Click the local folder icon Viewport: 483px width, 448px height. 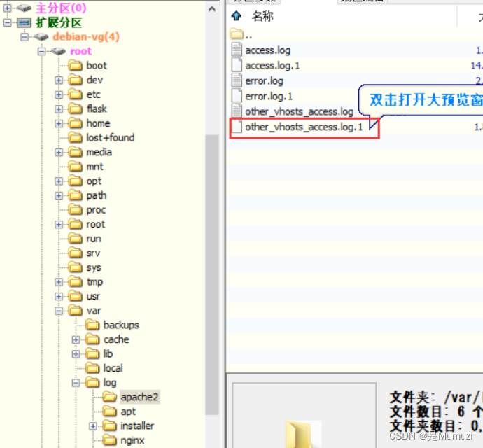pos(92,368)
